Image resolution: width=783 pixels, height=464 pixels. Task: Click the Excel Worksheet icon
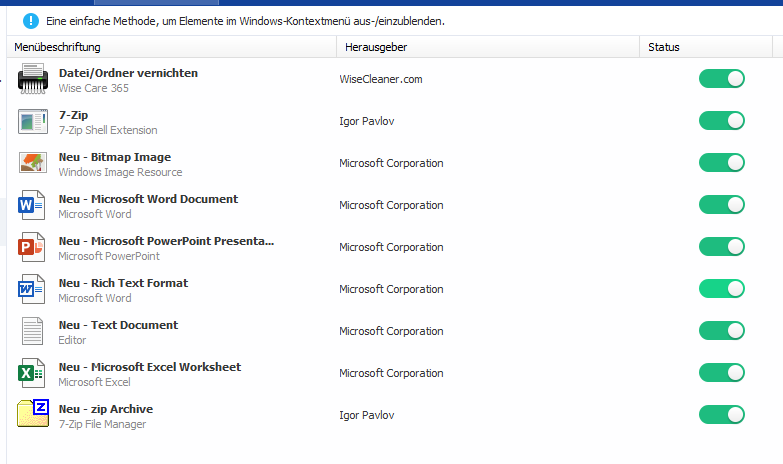pos(31,373)
